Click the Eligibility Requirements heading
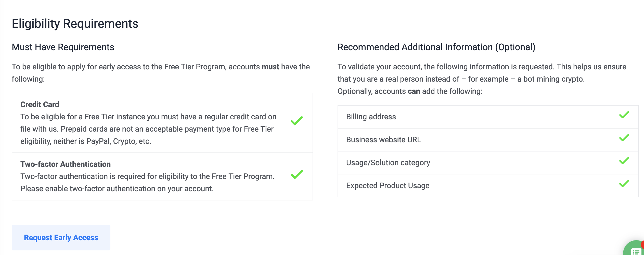Viewport: 644px width, 255px height. point(75,24)
